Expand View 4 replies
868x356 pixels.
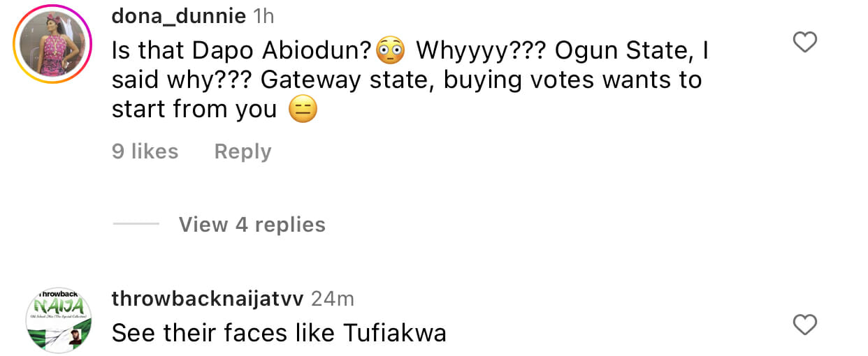pos(252,225)
